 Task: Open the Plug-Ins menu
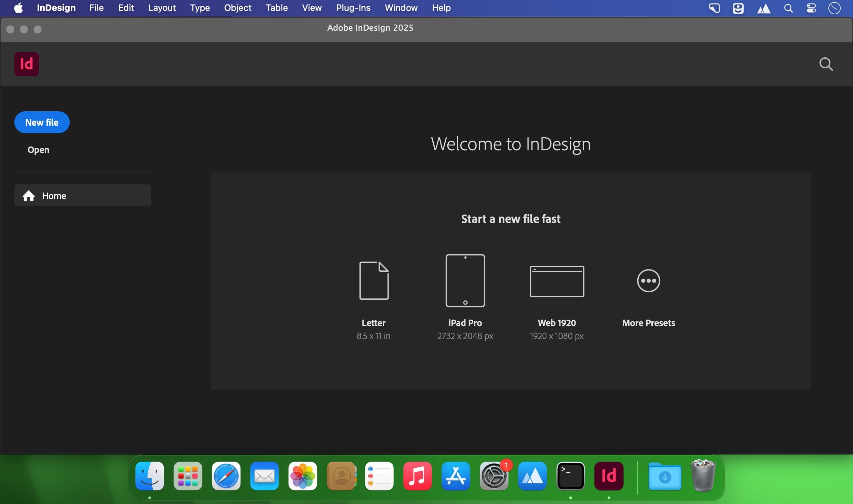[353, 8]
